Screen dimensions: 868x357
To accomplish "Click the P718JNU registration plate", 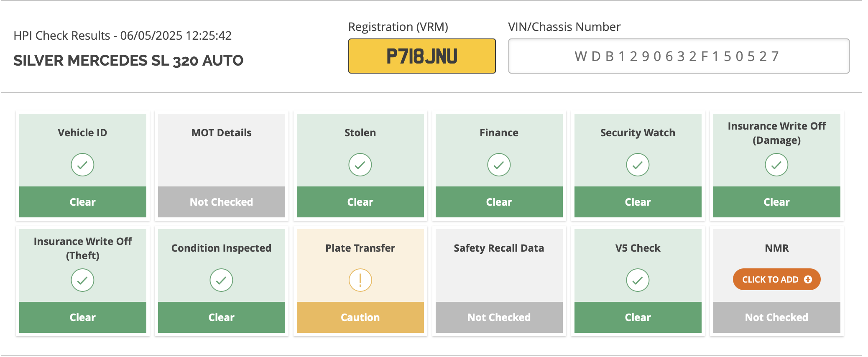I will click(422, 56).
